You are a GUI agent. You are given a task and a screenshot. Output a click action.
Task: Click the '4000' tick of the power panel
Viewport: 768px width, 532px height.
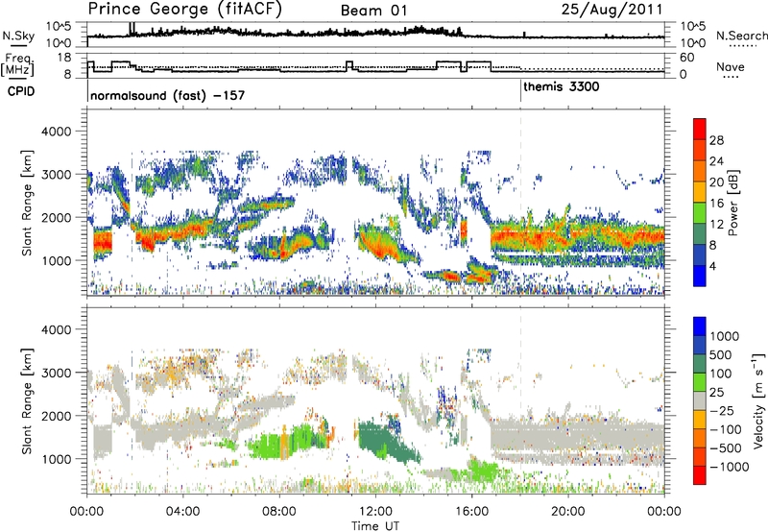pos(56,132)
